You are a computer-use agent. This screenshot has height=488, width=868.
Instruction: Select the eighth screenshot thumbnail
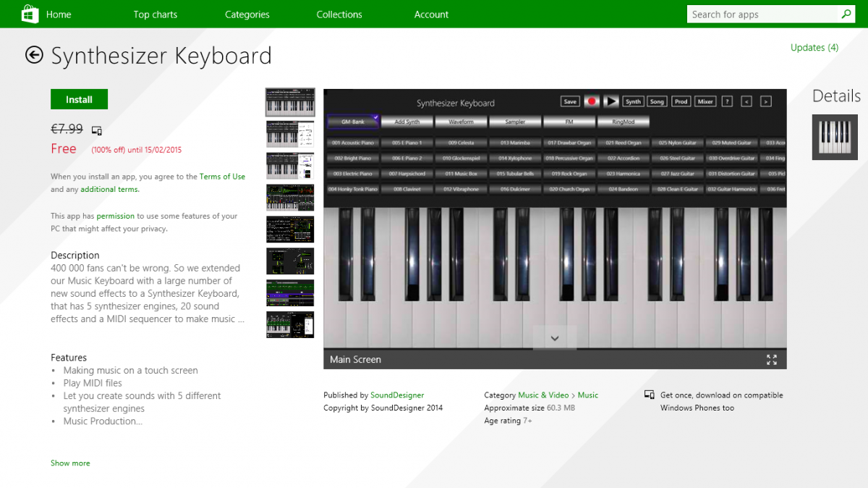point(290,325)
